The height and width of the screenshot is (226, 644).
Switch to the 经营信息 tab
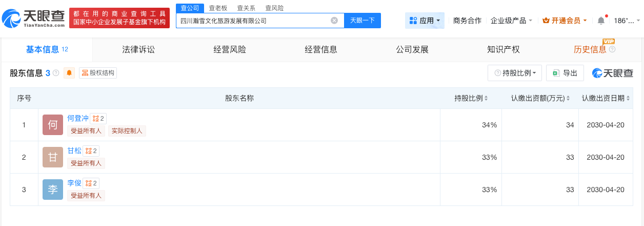(320, 49)
